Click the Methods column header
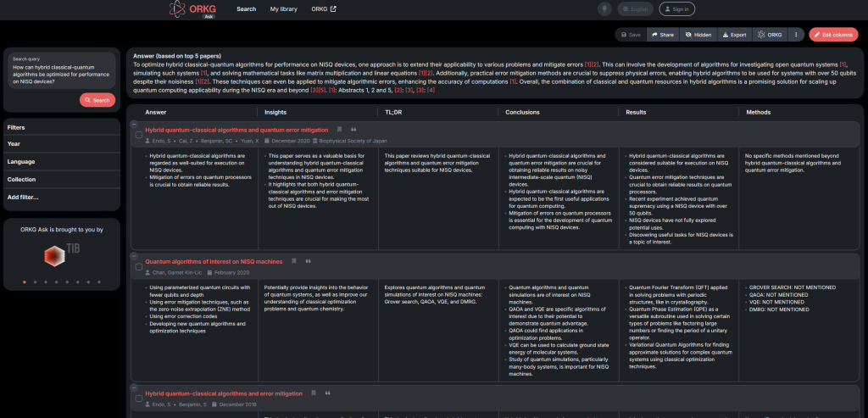 (758, 112)
